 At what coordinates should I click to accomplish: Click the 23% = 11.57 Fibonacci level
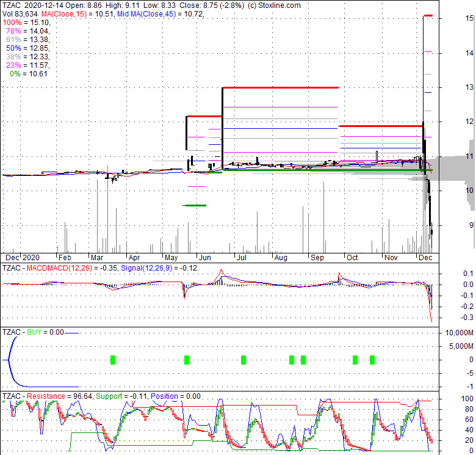[27, 65]
